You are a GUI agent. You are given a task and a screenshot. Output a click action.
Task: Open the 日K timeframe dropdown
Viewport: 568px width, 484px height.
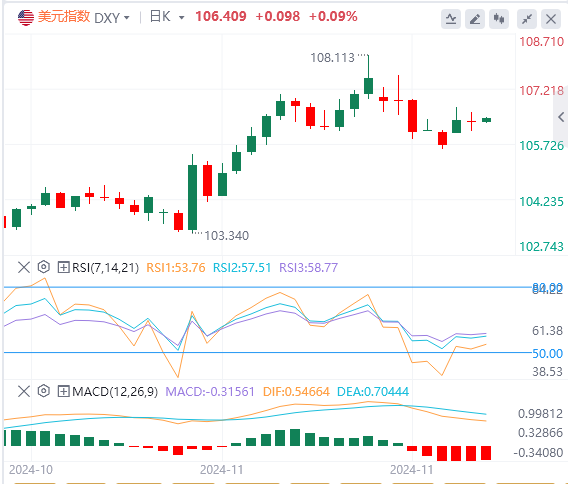[167, 17]
